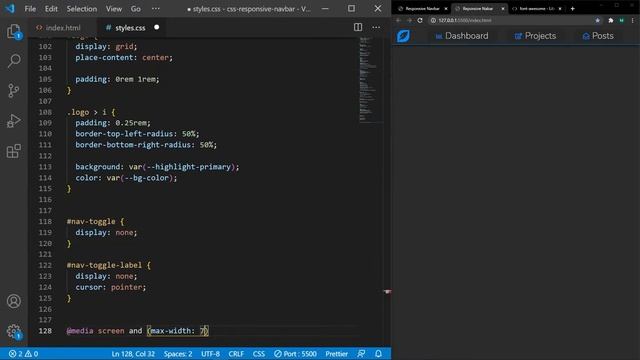The height and width of the screenshot is (360, 640).
Task: Open editor More Actions ellipsis
Action: point(376,27)
